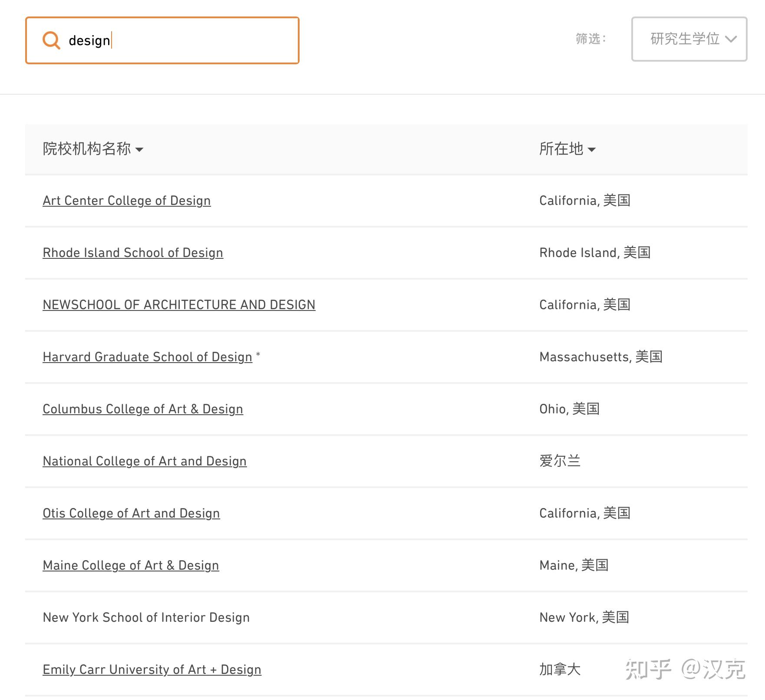Image resolution: width=765 pixels, height=700 pixels.
Task: Click the '加拿大' location cell
Action: click(560, 670)
